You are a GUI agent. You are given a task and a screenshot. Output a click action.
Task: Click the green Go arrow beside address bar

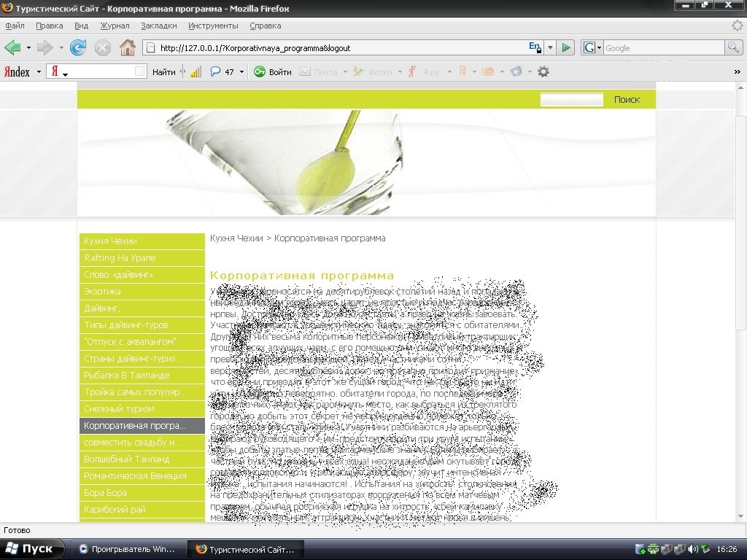pyautogui.click(x=566, y=47)
